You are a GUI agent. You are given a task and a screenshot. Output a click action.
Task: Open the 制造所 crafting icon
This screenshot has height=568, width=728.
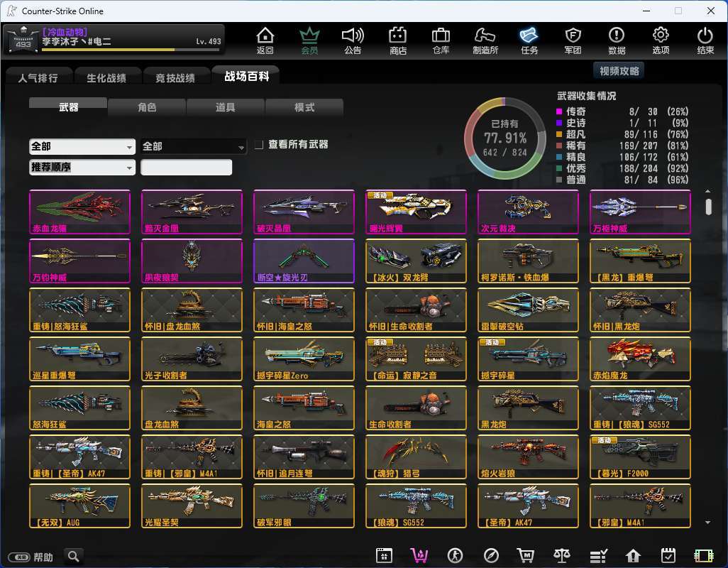coord(485,41)
